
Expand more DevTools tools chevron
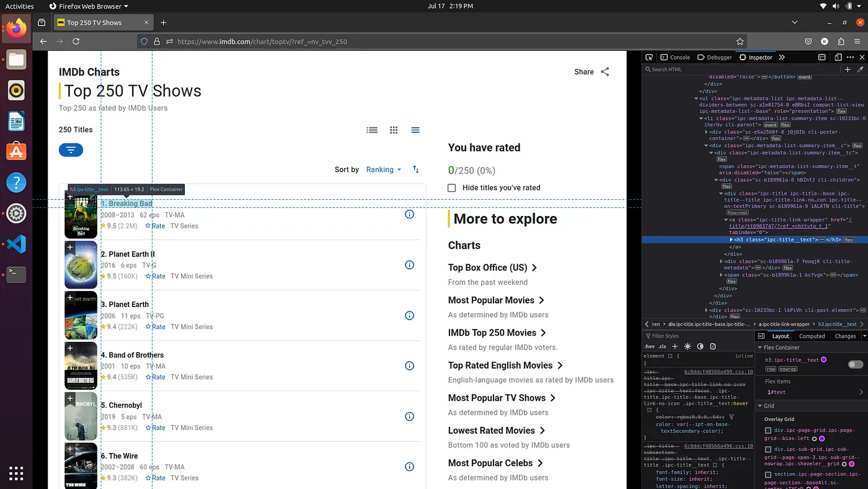coord(782,57)
